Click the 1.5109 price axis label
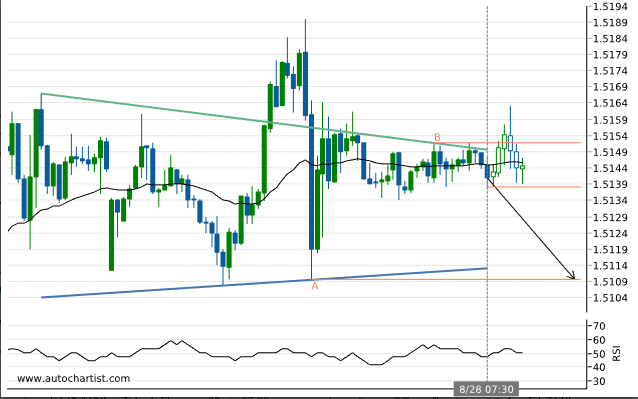 pyautogui.click(x=610, y=282)
